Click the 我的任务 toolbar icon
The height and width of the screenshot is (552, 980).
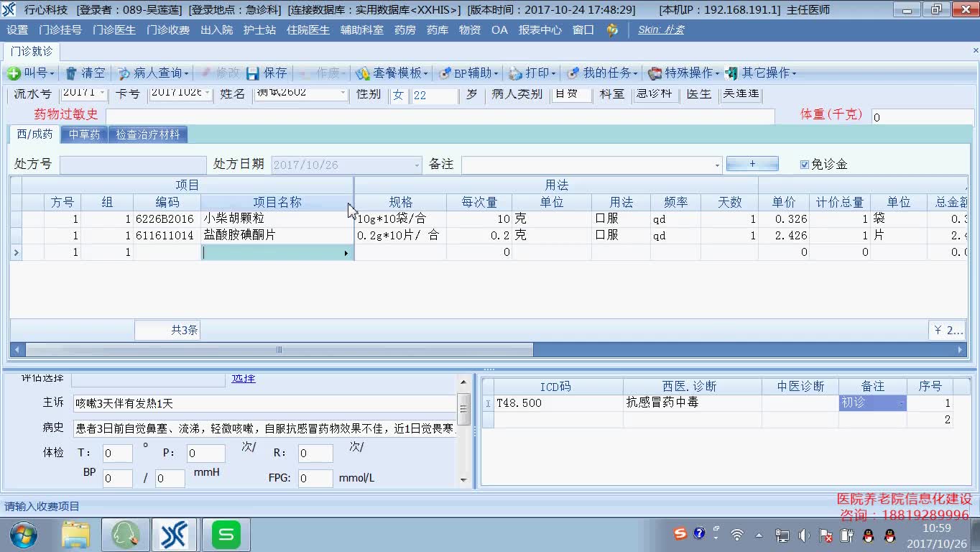573,73
